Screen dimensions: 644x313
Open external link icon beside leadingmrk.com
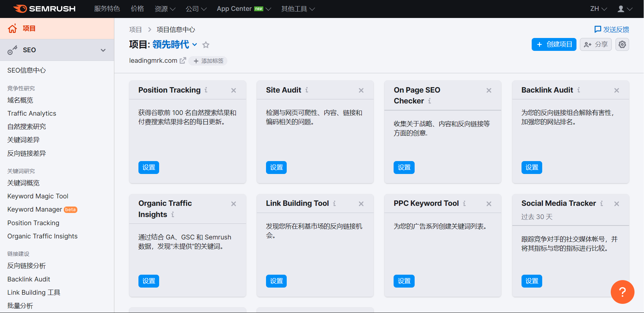(x=183, y=60)
